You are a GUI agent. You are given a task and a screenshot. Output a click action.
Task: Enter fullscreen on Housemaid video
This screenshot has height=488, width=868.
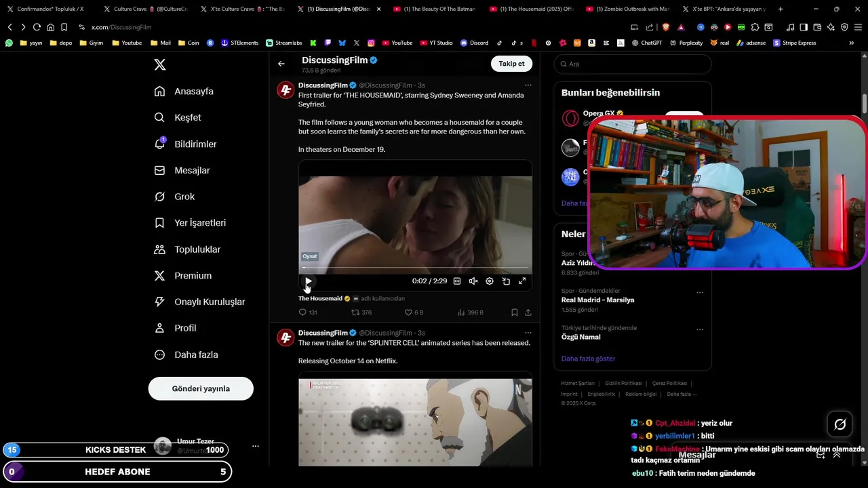pyautogui.click(x=522, y=281)
